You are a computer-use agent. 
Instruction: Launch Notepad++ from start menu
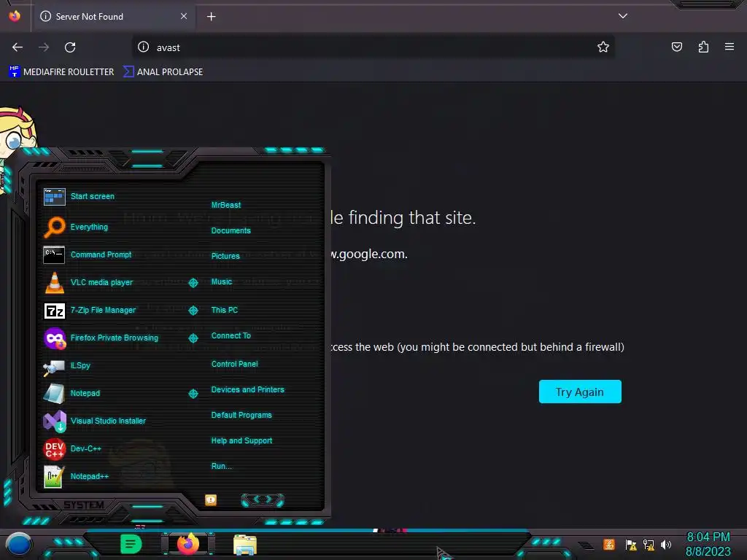coord(76,476)
